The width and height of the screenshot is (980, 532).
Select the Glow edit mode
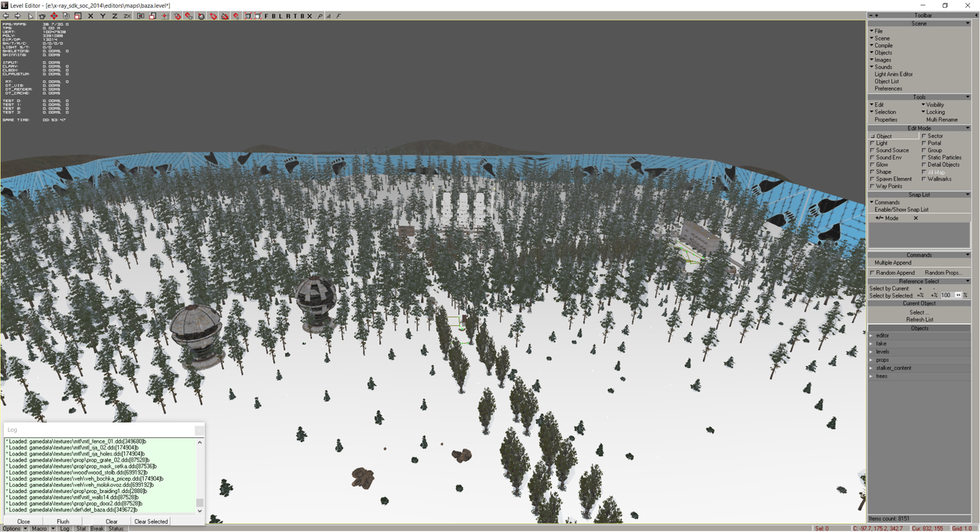coord(880,165)
